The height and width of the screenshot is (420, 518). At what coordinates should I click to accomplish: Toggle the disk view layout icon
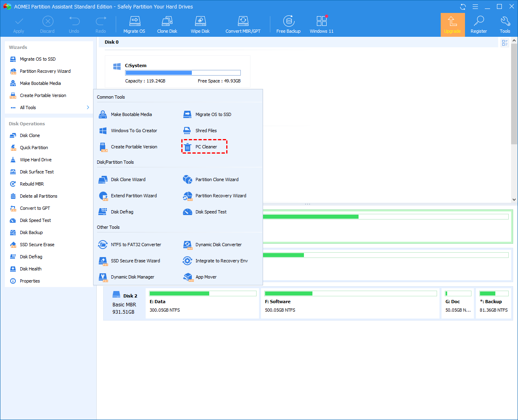pos(505,43)
